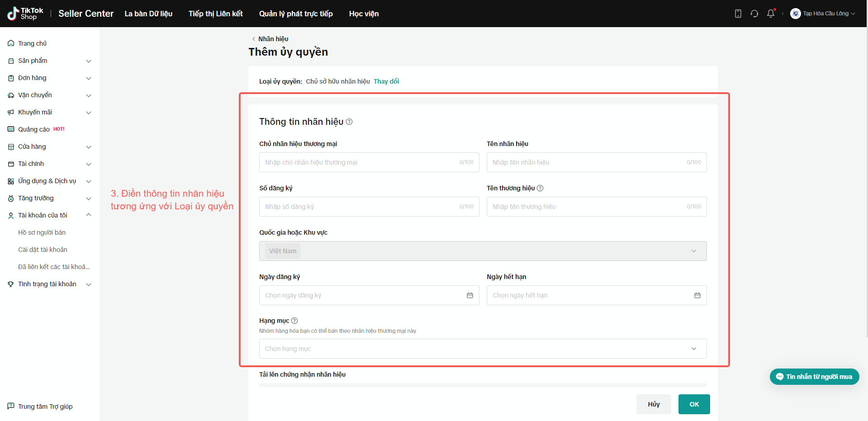
Task: Click the mobile app download icon
Action: 738,14
